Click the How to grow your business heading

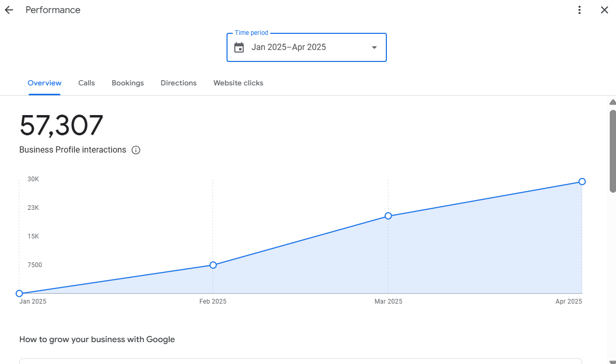97,340
